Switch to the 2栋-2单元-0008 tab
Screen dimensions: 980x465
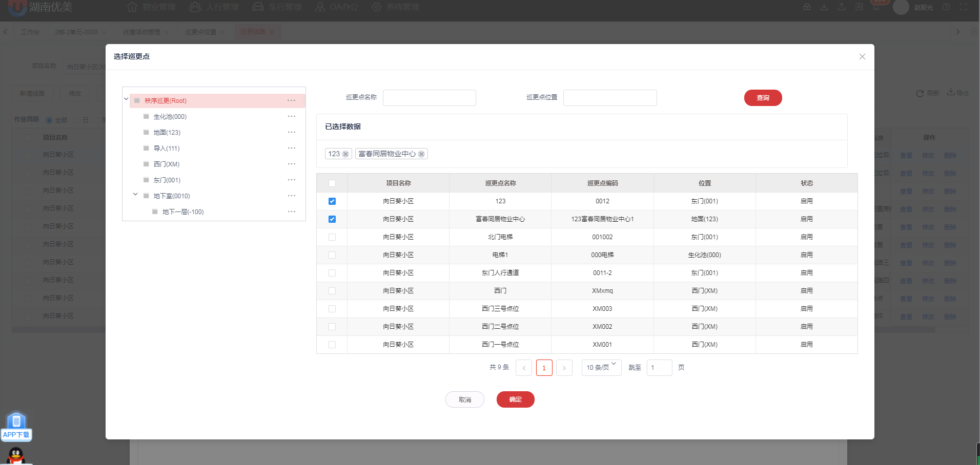76,32
